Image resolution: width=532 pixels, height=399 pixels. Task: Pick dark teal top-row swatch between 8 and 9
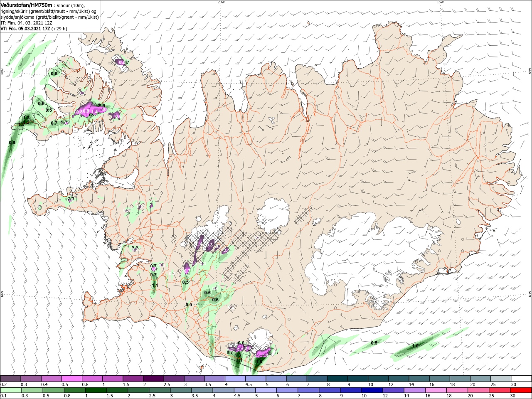pos(337,379)
